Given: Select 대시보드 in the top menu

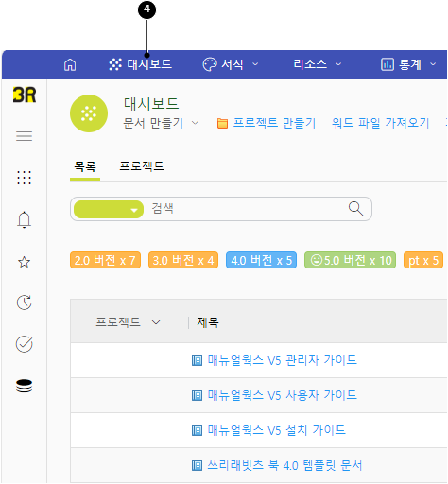Looking at the screenshot, I should click(140, 64).
